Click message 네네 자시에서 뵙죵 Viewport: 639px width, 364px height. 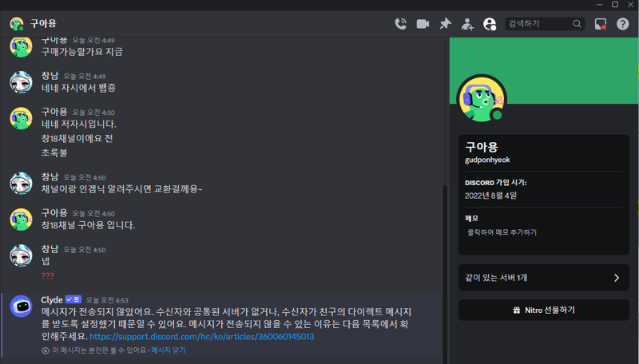coord(78,88)
